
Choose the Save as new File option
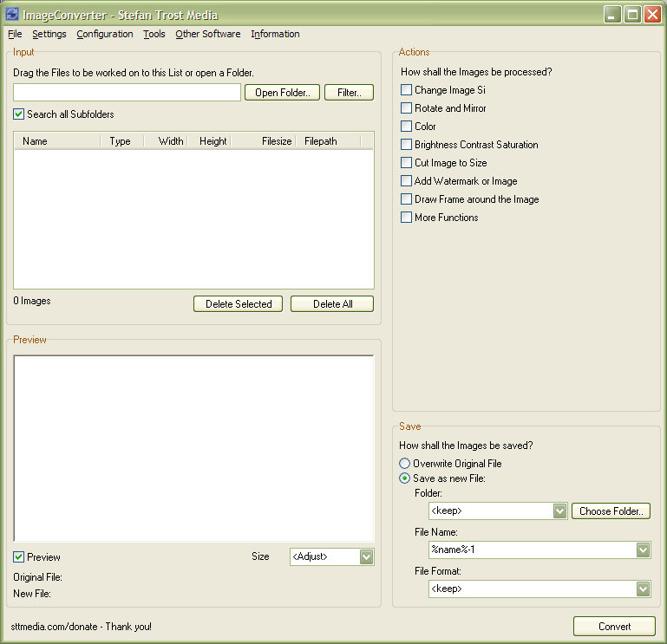(x=405, y=478)
